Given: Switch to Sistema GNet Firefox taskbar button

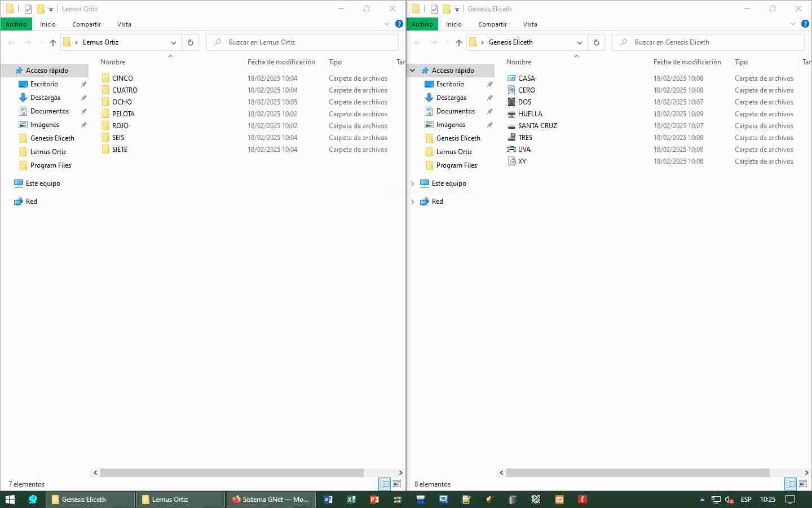Looking at the screenshot, I should tap(271, 500).
